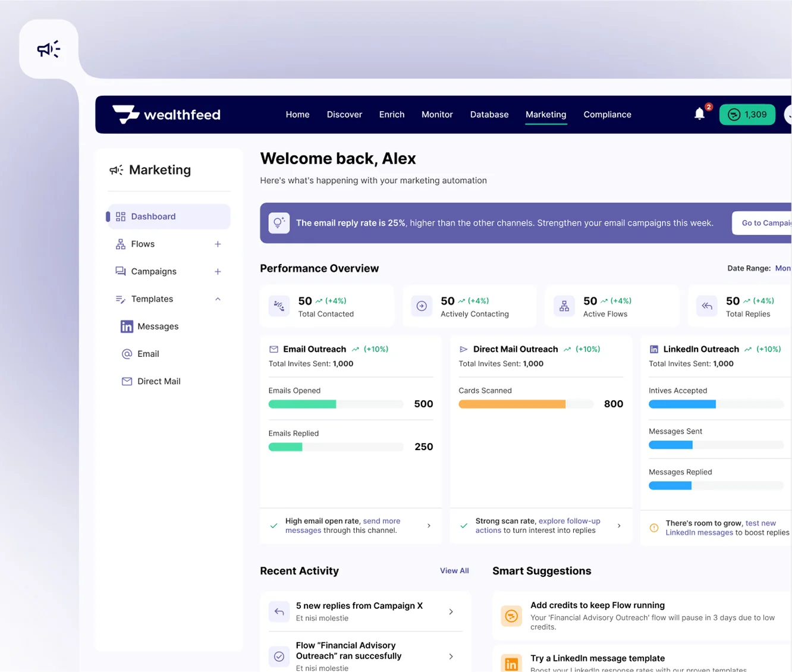Click the LinkedIn Messages template icon
792x672 pixels.
[127, 326]
